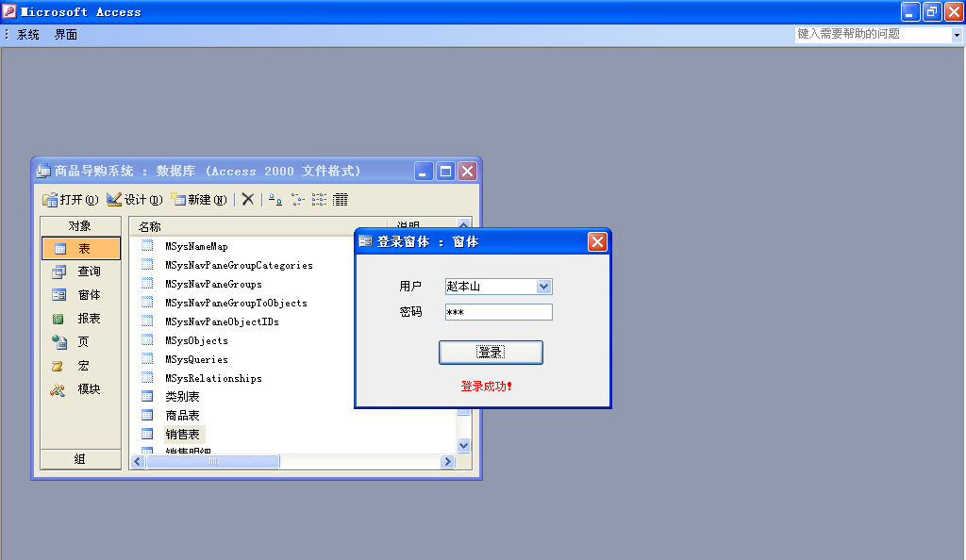This screenshot has height=560, width=966.
Task: Switch to small icons view
Action: [297, 199]
